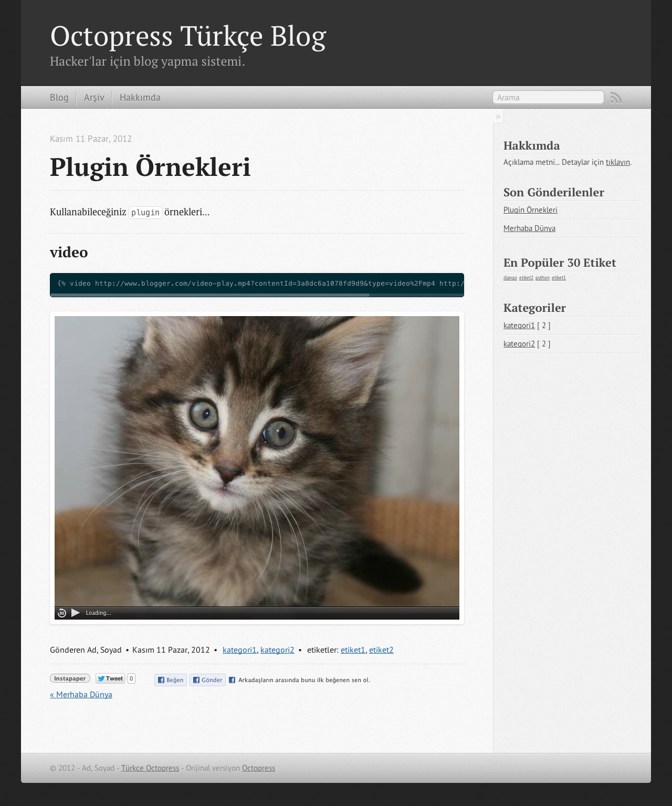This screenshot has width=672, height=806.
Task: Open the Octopress original version footer link
Action: pyautogui.click(x=258, y=768)
